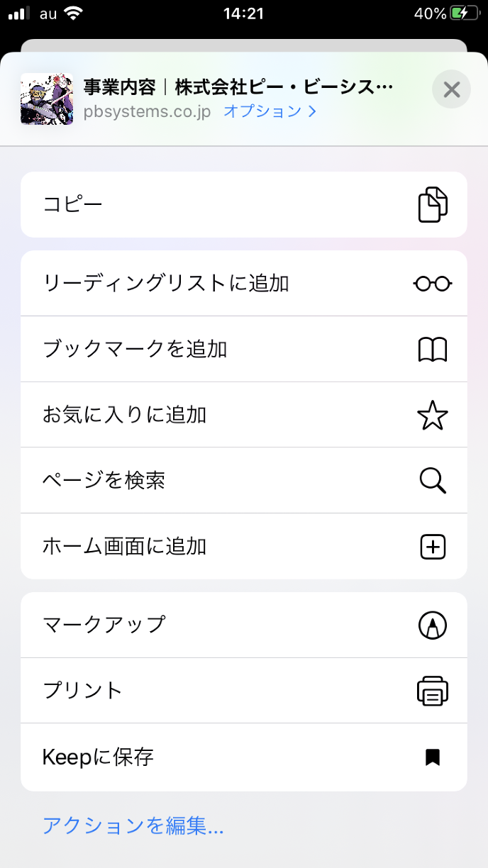Select ブックマークを追加 menu entry

coord(135,350)
